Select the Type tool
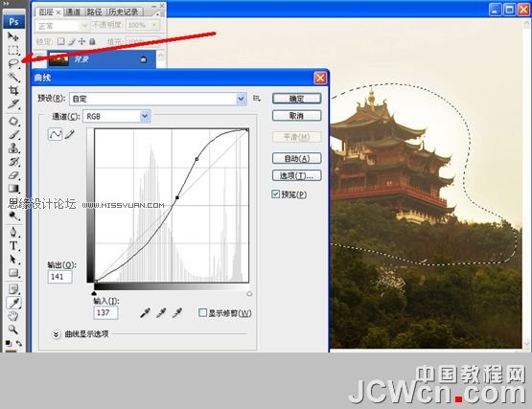 pos(13,246)
